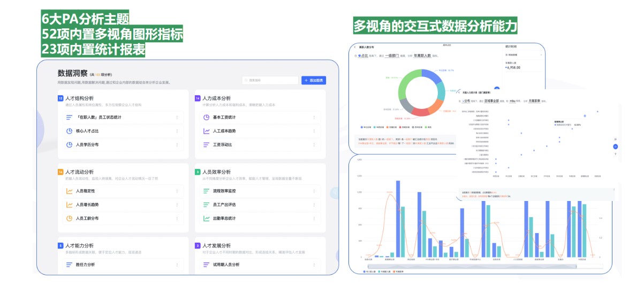Click the orange pie icon beside 人员工龄分布

tap(69, 219)
